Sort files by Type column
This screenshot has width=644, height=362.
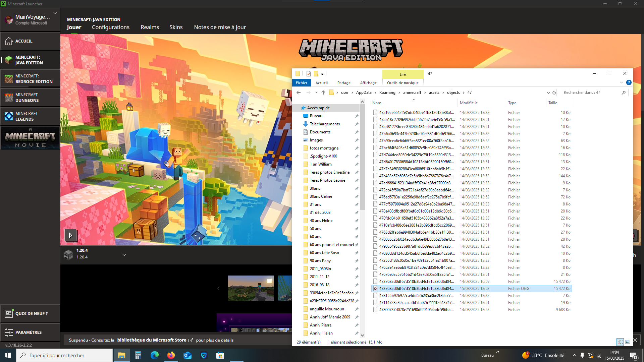point(526,103)
